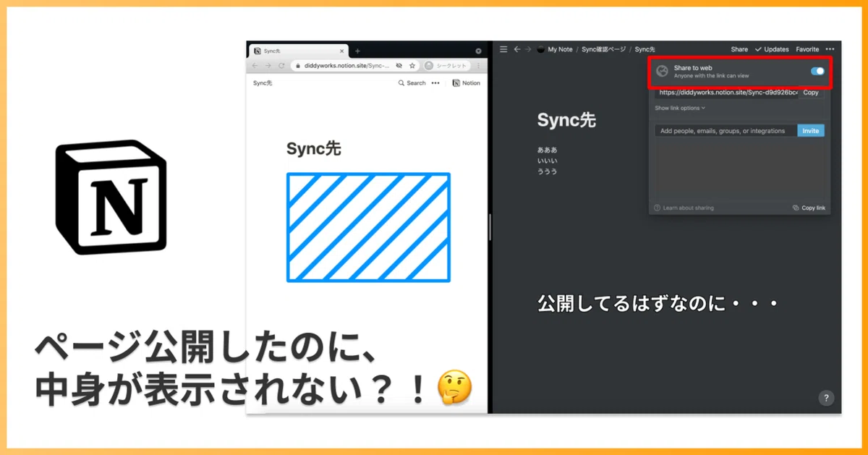The width and height of the screenshot is (868, 455).
Task: Click the いいい text line
Action: point(547,161)
